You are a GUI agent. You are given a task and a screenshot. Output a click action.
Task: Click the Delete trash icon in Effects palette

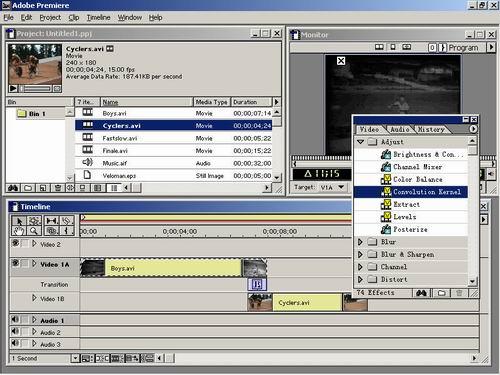tap(459, 293)
